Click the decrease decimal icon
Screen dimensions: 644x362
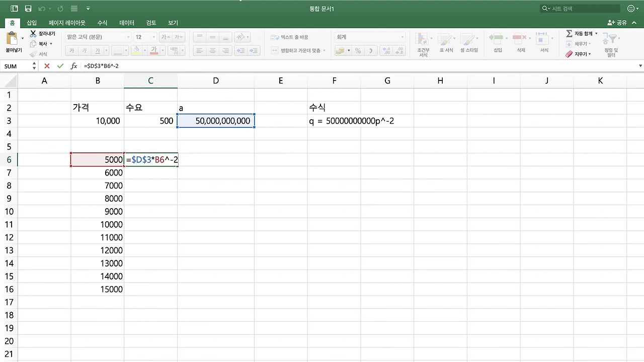point(399,50)
